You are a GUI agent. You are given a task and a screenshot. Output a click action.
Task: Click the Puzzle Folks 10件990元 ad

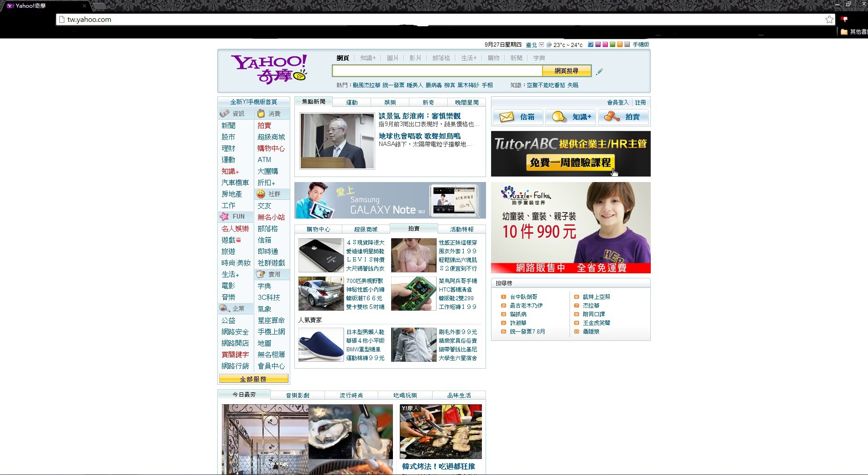571,228
